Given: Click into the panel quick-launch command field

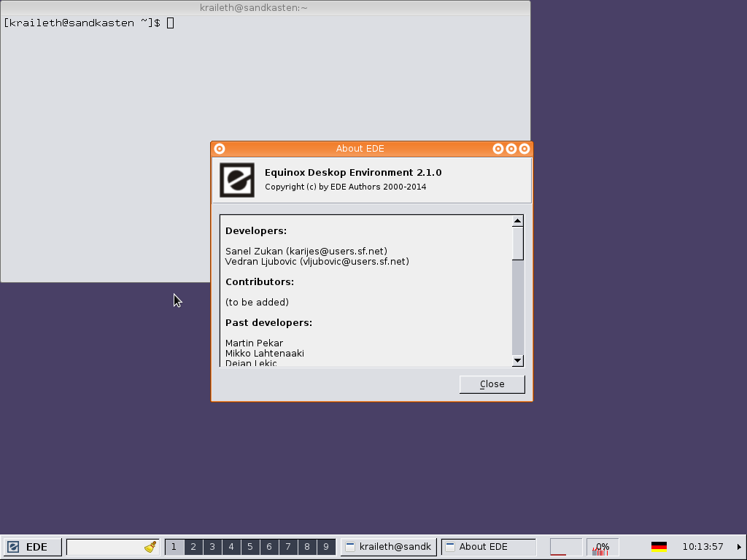Looking at the screenshot, I should pyautogui.click(x=104, y=547).
